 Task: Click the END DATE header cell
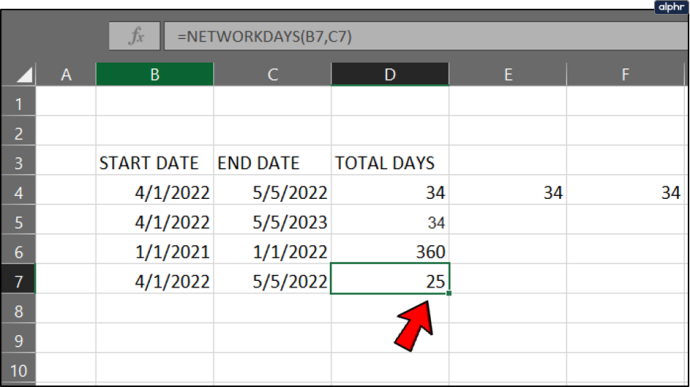tap(272, 163)
